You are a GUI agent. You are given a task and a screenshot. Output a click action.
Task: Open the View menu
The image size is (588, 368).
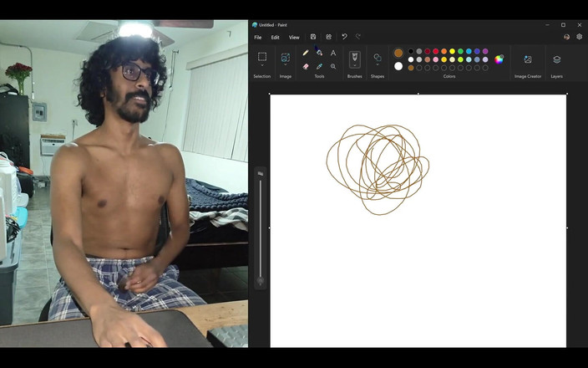(x=294, y=37)
